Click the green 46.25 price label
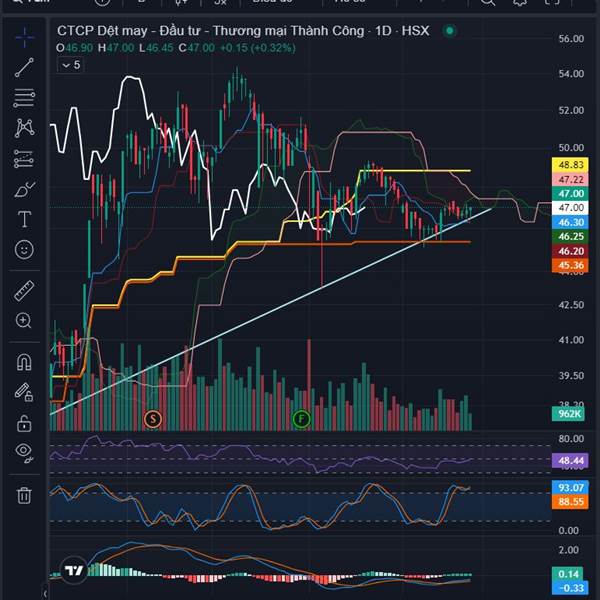This screenshot has width=600, height=600. click(570, 236)
